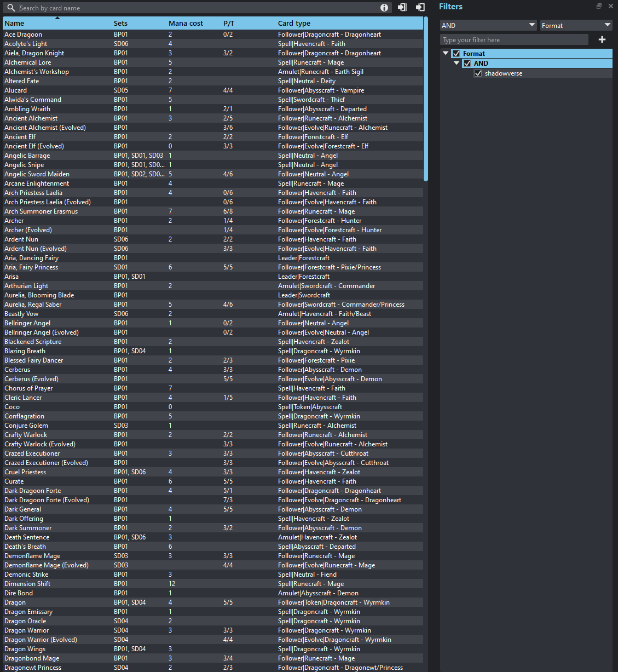The image size is (618, 672).
Task: Uncheck the shadowverse filter checkbox
Action: click(x=478, y=73)
